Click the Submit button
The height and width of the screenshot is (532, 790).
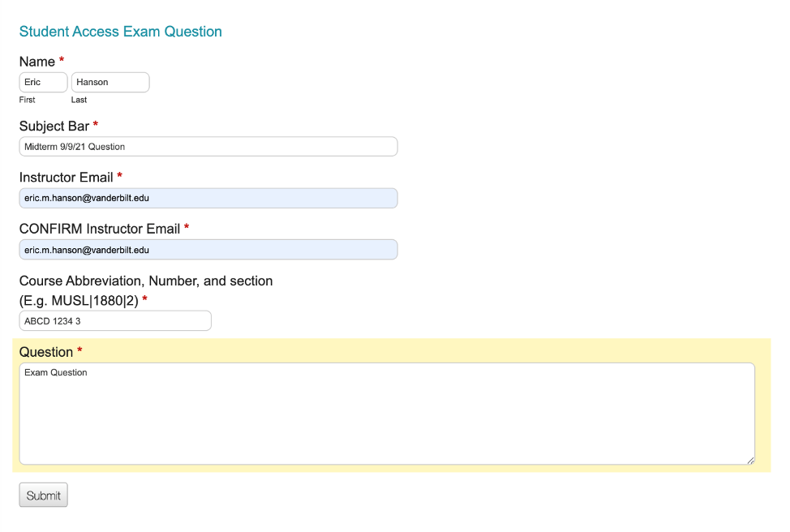[x=43, y=495]
